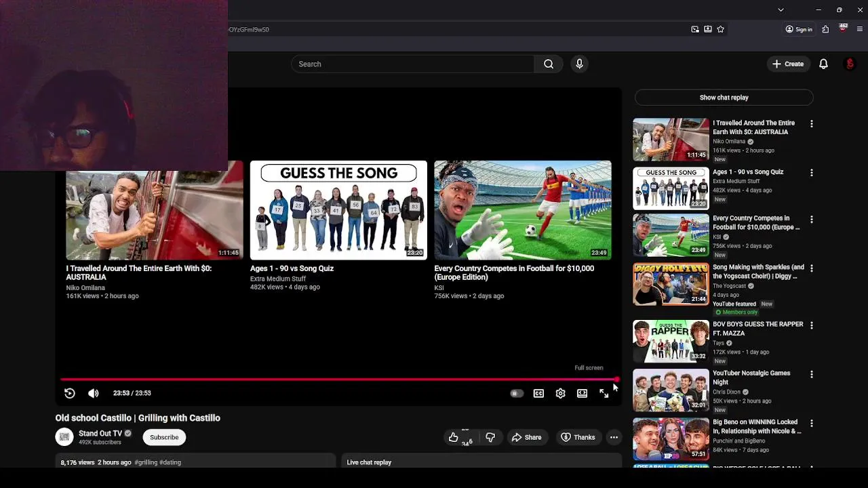
Task: Dislike the video with thumbs down
Action: (490, 437)
